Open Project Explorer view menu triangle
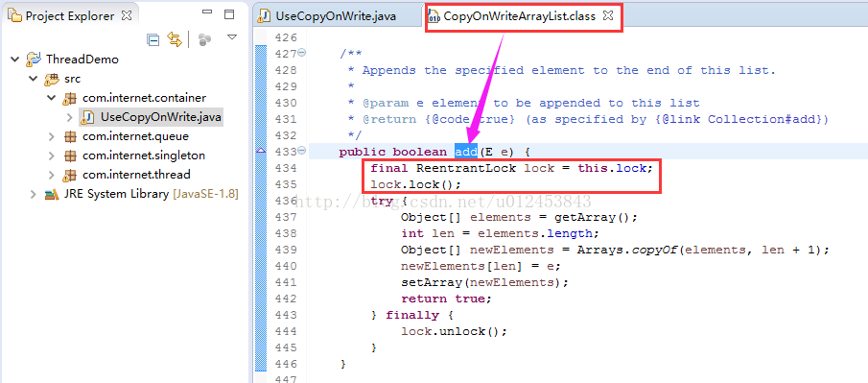Viewport: 868px width, 383px height. pyautogui.click(x=232, y=37)
